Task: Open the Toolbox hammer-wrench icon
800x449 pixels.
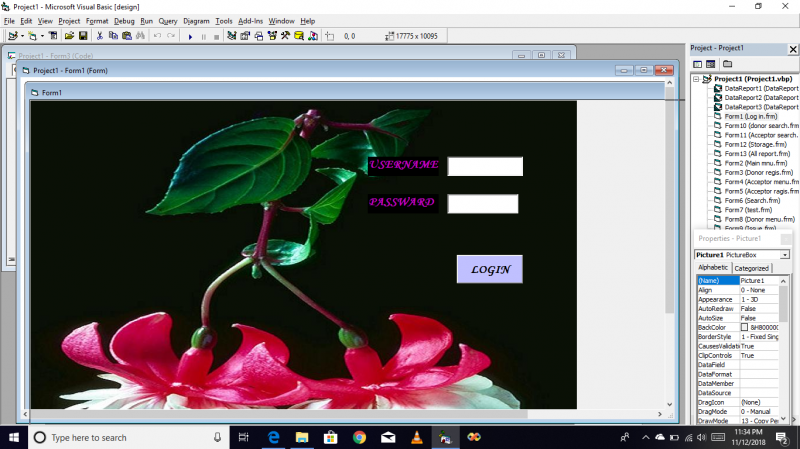Action: click(285, 36)
